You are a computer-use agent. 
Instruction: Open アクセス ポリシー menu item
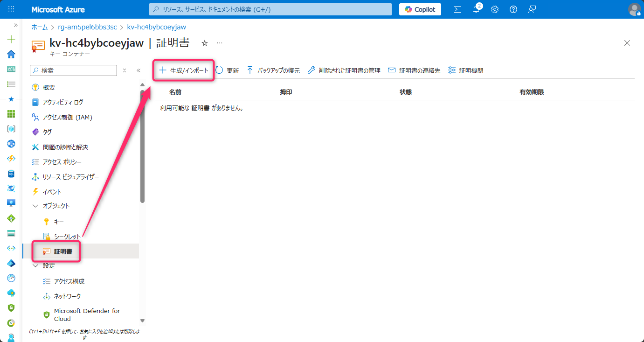(62, 162)
